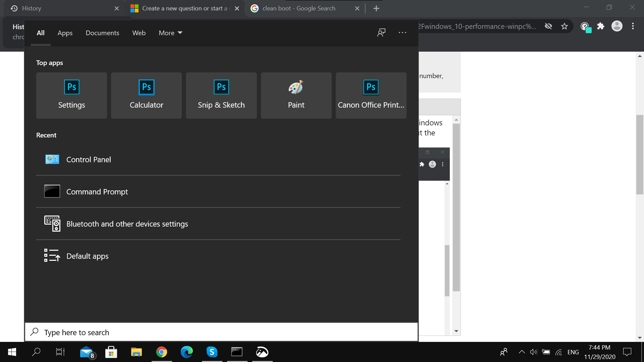Open the Windows Start menu
The height and width of the screenshot is (362, 644).
click(x=12, y=352)
